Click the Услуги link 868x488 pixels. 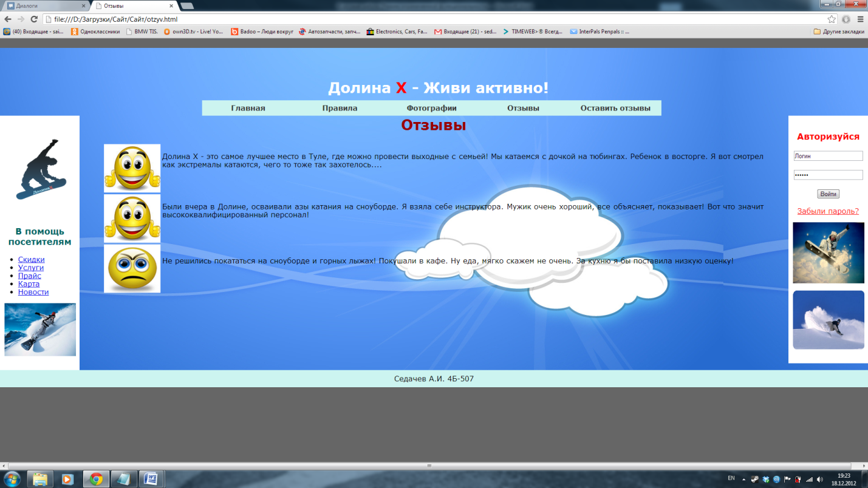(x=31, y=268)
